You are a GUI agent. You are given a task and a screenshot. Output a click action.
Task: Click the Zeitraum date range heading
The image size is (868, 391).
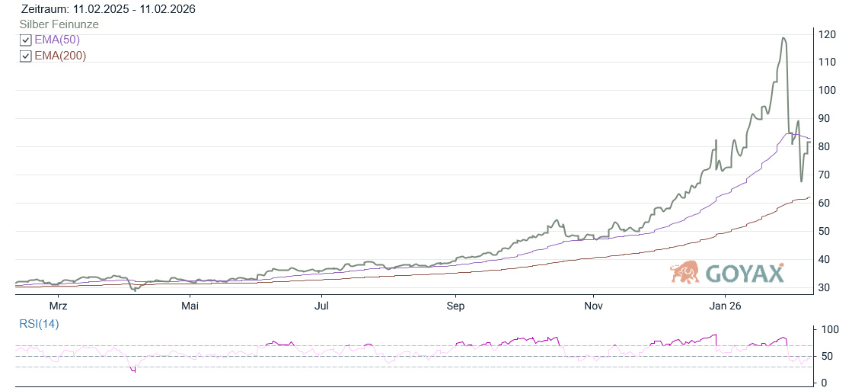point(108,9)
